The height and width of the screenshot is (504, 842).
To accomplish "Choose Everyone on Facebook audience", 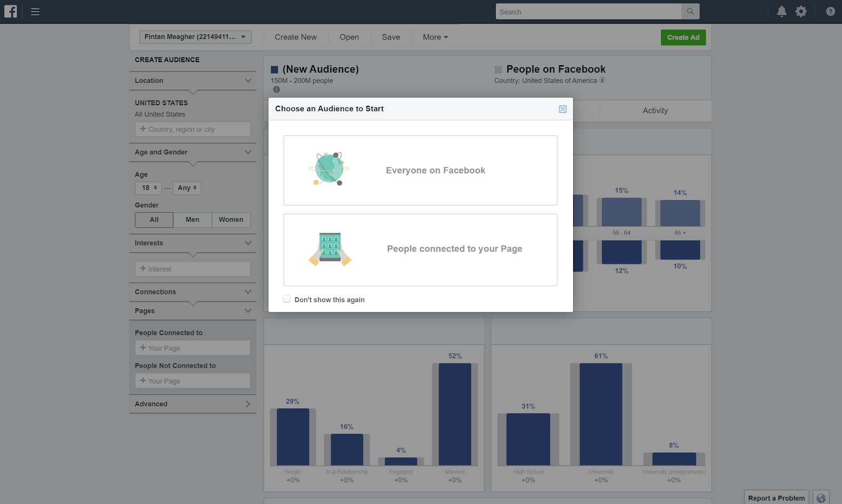I will (x=420, y=170).
